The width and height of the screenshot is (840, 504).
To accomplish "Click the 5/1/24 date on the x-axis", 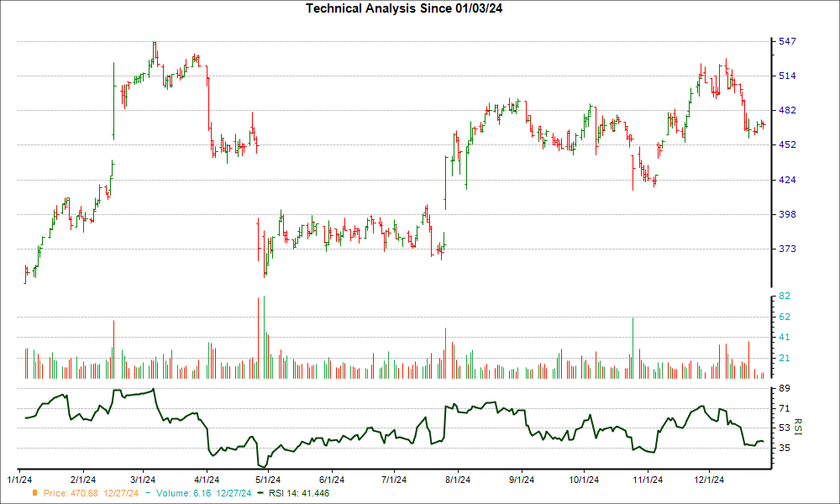I will [x=268, y=480].
